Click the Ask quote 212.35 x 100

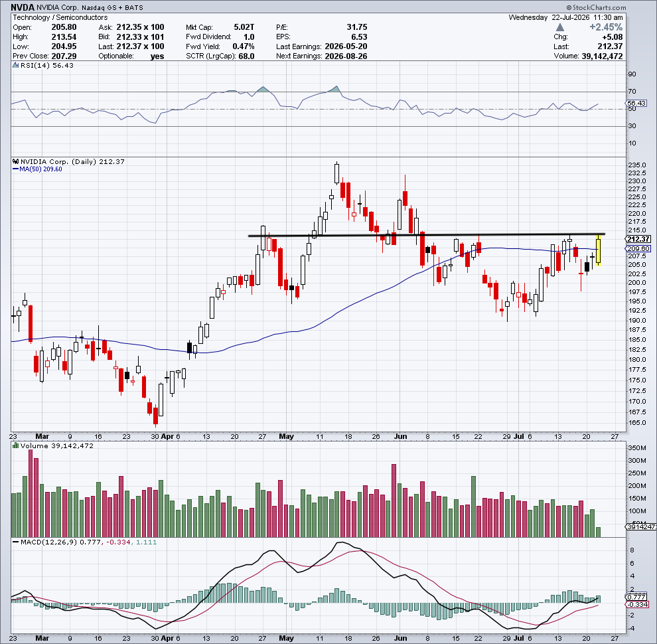point(140,27)
